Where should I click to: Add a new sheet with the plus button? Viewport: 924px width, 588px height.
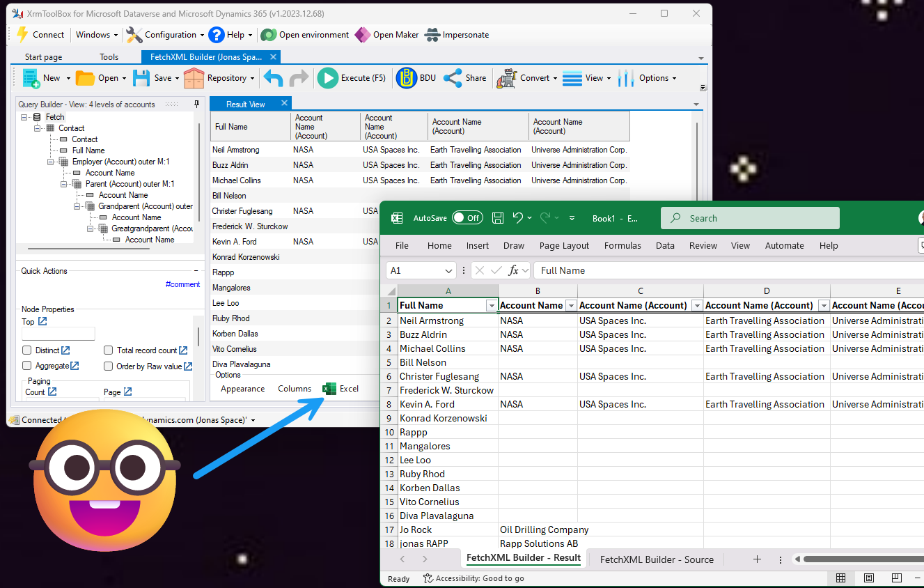[x=757, y=559]
